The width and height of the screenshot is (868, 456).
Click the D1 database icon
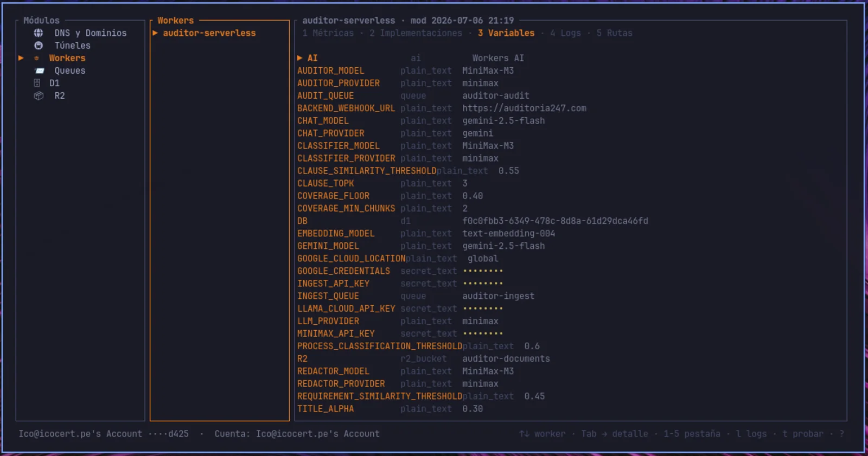click(x=37, y=83)
